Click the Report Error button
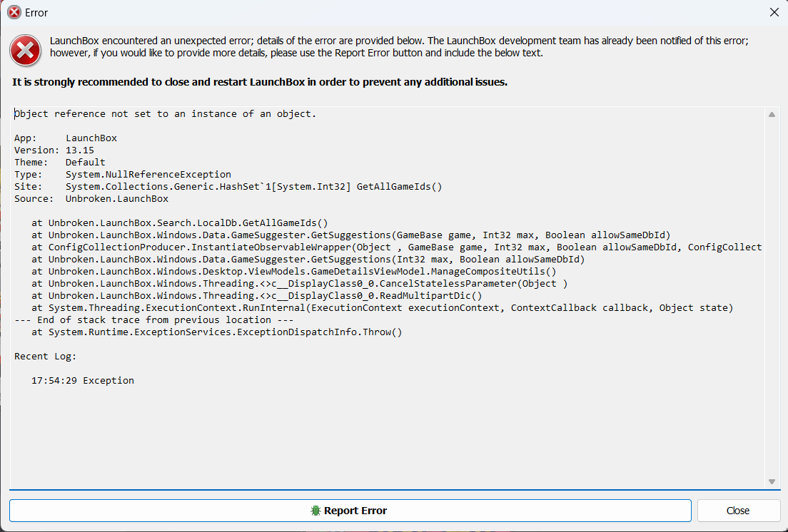 point(350,511)
